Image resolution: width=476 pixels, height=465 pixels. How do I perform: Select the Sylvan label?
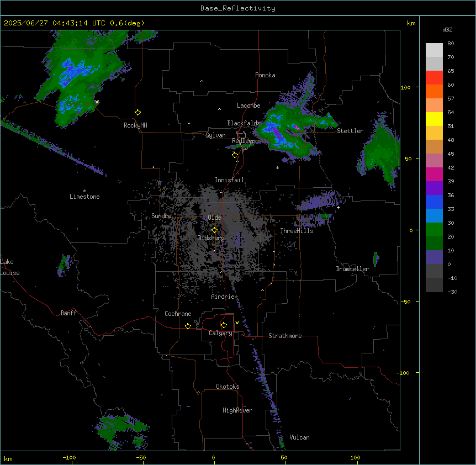(215, 135)
